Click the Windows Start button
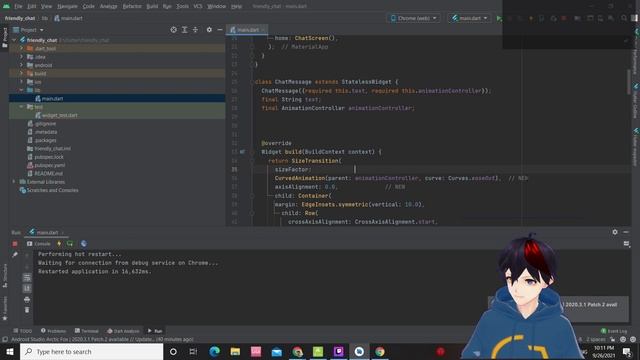Screen dimensions: 640x360 [x=10, y=351]
